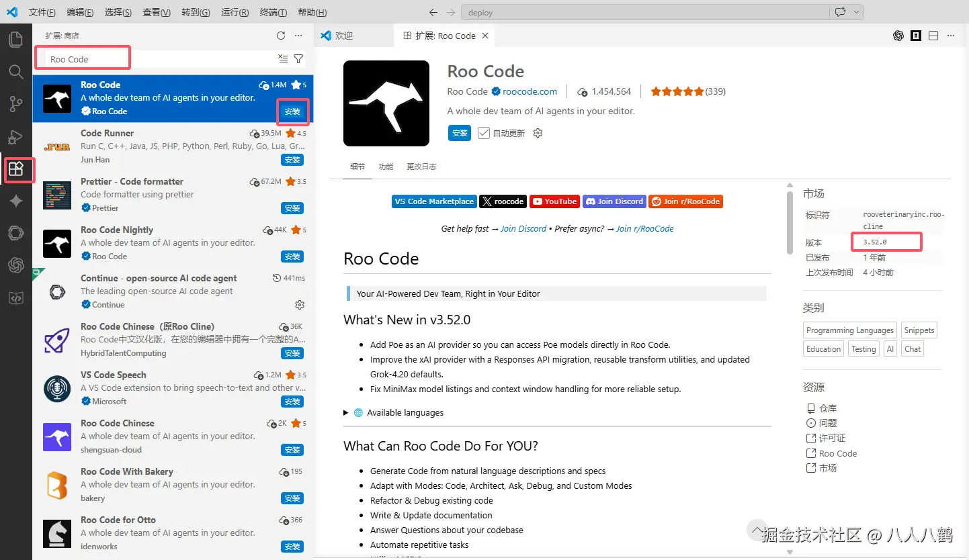Click the Join r/RooCode badge
This screenshot has width=969, height=560.
click(686, 201)
